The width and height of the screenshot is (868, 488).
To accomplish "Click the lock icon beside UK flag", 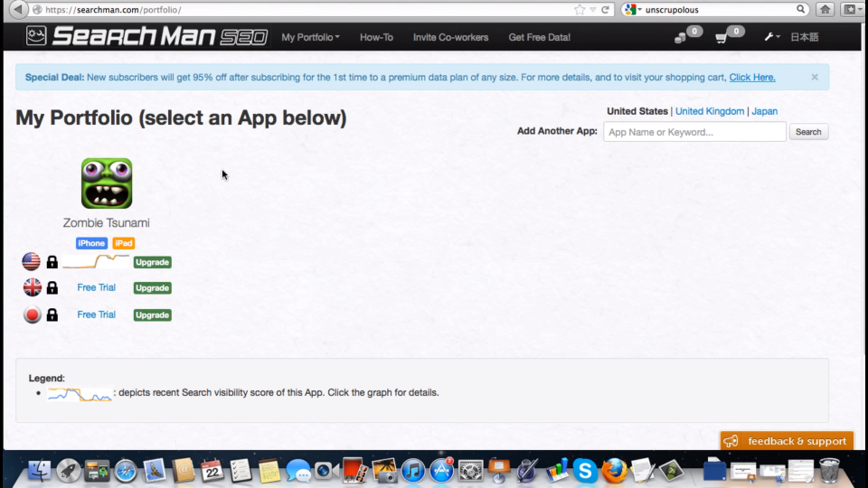I will 52,287.
